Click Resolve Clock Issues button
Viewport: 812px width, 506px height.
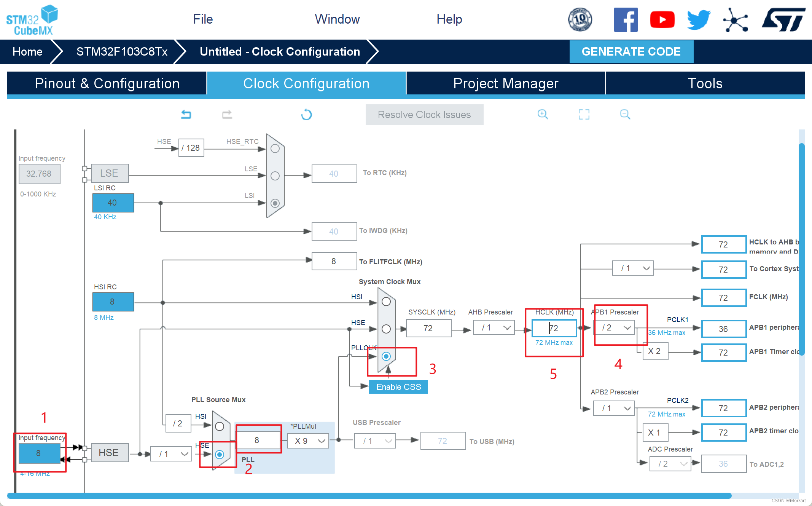click(x=424, y=115)
